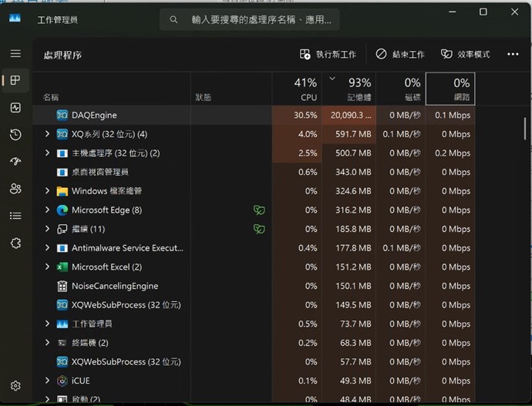
Task: Expand the XQ系列 (32 位元) process group
Action: pyautogui.click(x=48, y=134)
